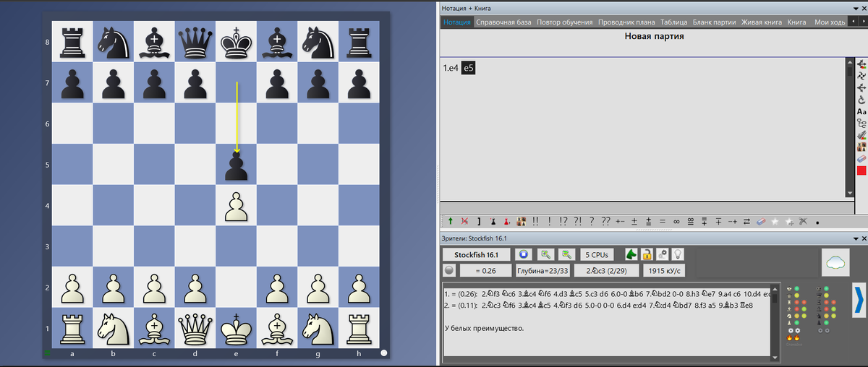Click the 'Aa' font size icon
Image resolution: width=868 pixels, height=367 pixels.
click(x=861, y=111)
